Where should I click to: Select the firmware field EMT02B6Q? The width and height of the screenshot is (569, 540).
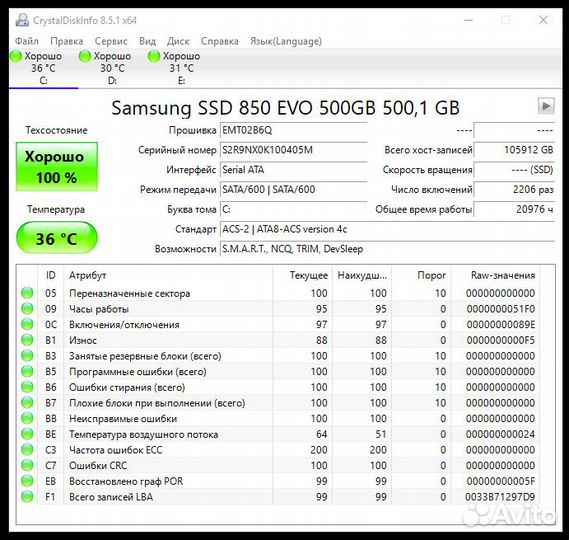point(294,130)
